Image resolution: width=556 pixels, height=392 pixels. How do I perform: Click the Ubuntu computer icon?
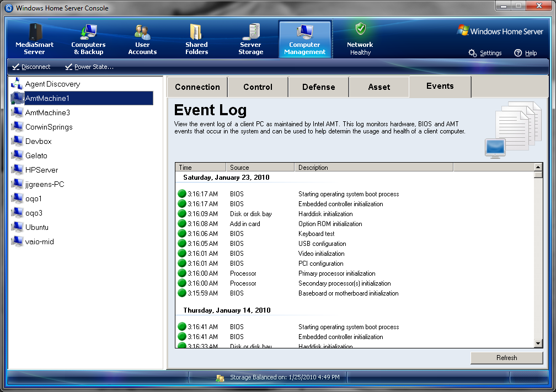click(17, 227)
